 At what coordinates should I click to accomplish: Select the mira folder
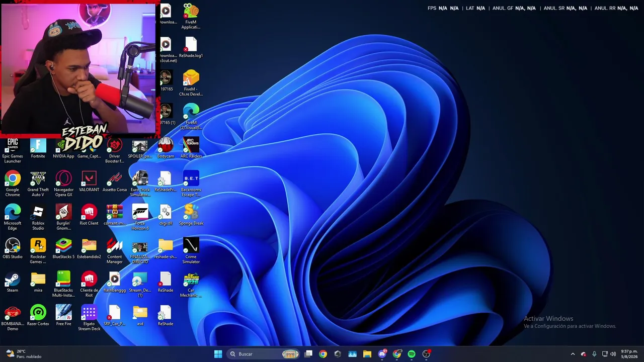38,282
